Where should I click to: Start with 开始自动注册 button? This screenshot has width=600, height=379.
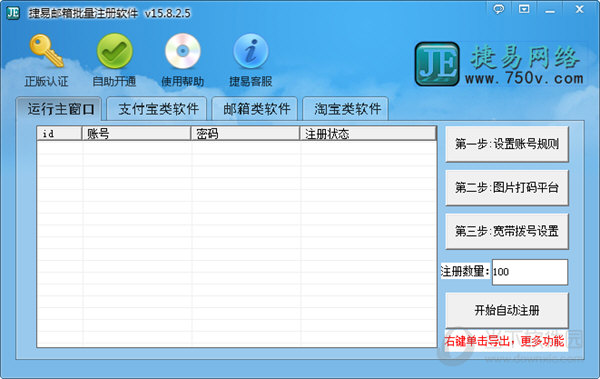click(507, 310)
